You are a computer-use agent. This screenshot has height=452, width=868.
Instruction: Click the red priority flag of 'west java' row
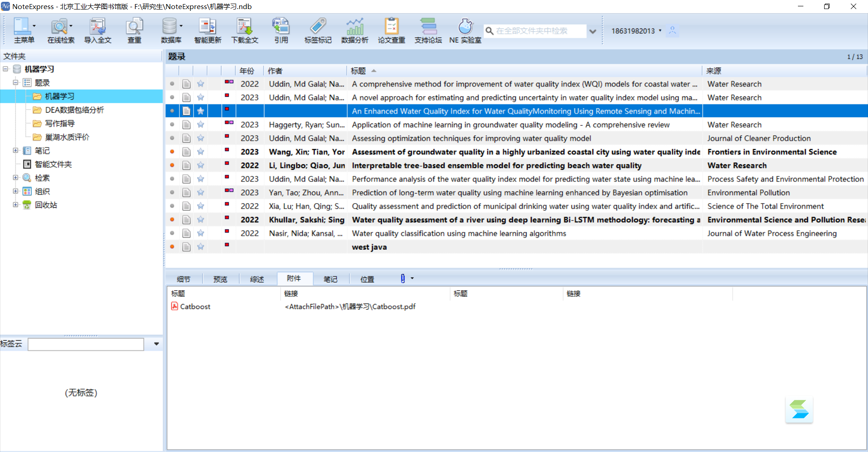[227, 245]
